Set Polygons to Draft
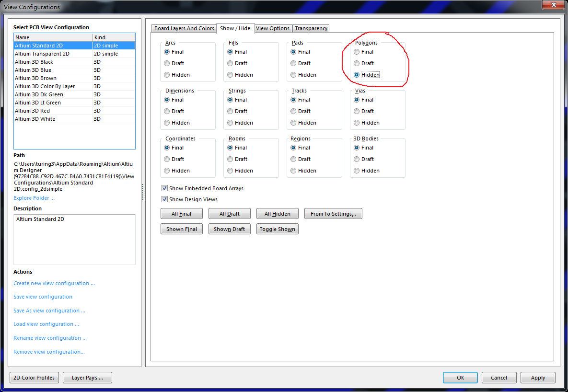 pos(357,63)
